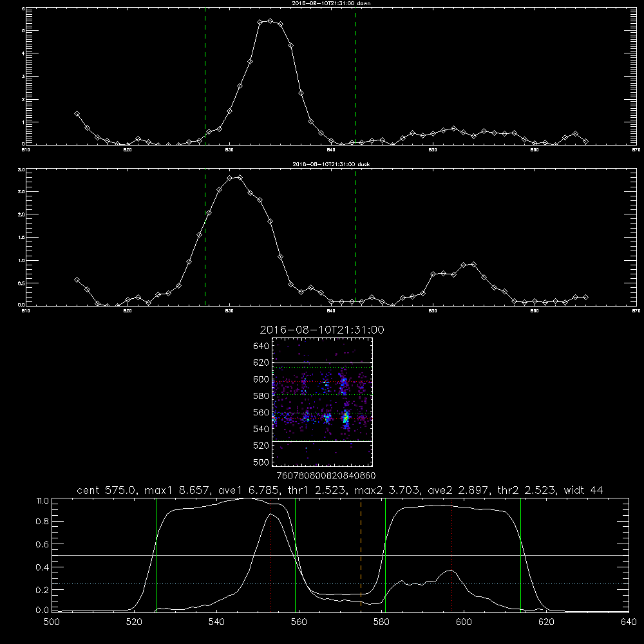Click the bottom plot x-axis label '600'

464,622
